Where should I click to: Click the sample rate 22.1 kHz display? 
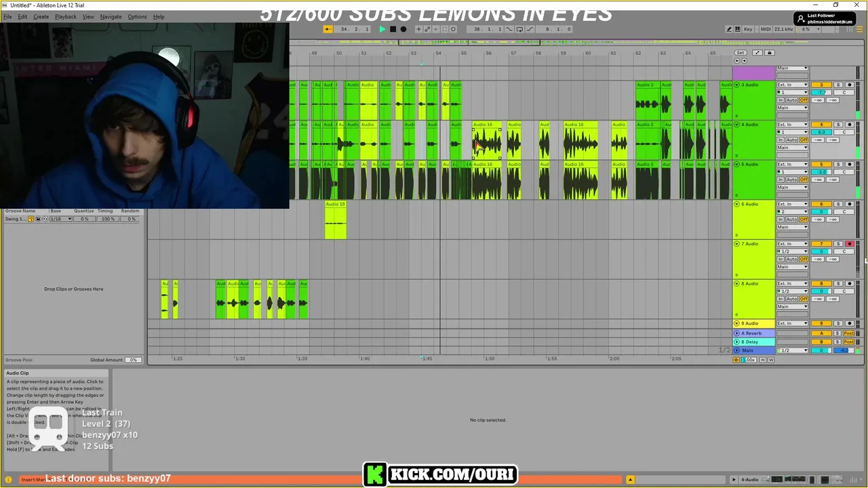click(784, 29)
